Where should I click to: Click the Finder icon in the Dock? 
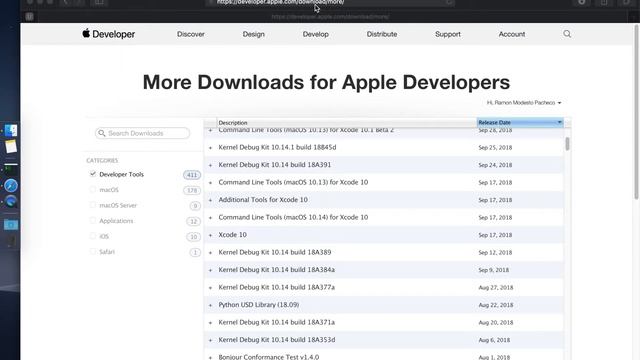11,131
